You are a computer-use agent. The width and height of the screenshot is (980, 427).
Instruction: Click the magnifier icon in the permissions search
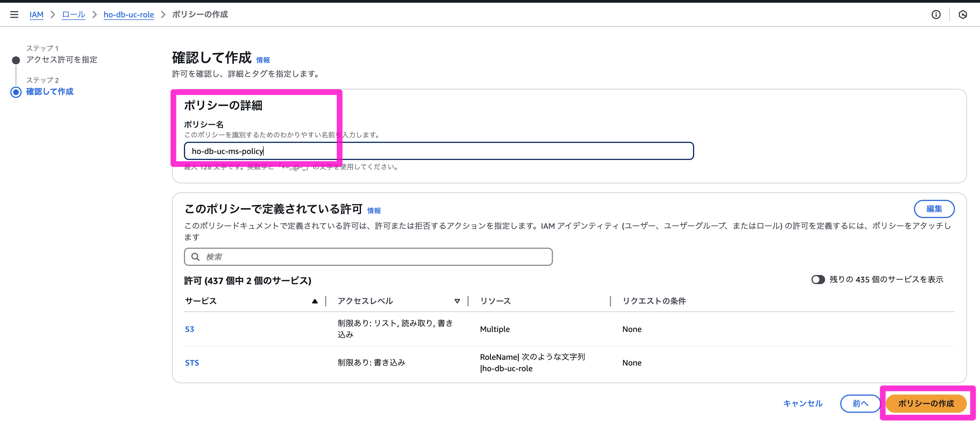pyautogui.click(x=195, y=257)
